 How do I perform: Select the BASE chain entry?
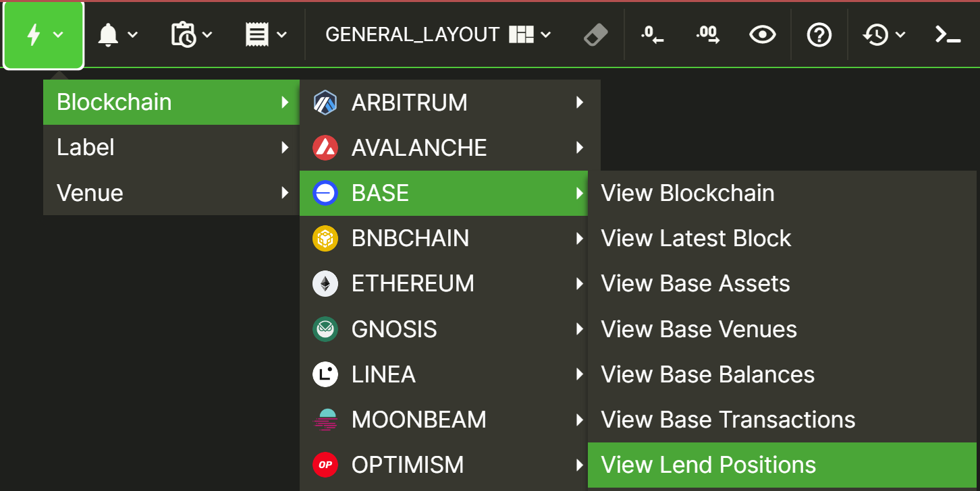click(x=443, y=193)
